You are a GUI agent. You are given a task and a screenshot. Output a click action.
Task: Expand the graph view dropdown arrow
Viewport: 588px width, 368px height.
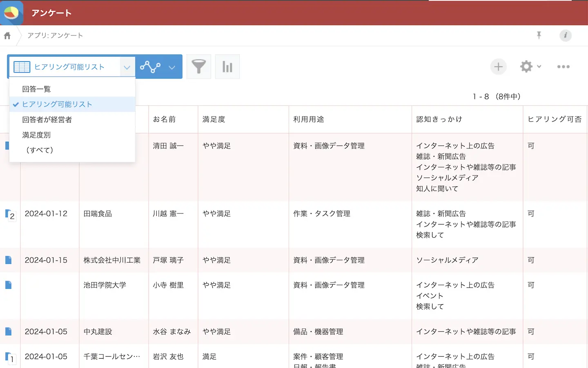[172, 67]
